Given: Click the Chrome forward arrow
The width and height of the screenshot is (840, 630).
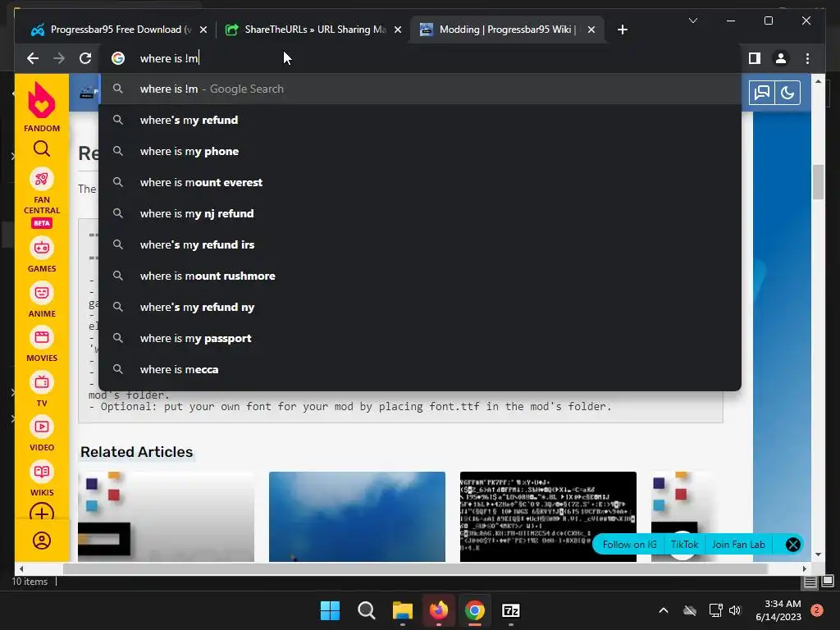Looking at the screenshot, I should coord(59,58).
